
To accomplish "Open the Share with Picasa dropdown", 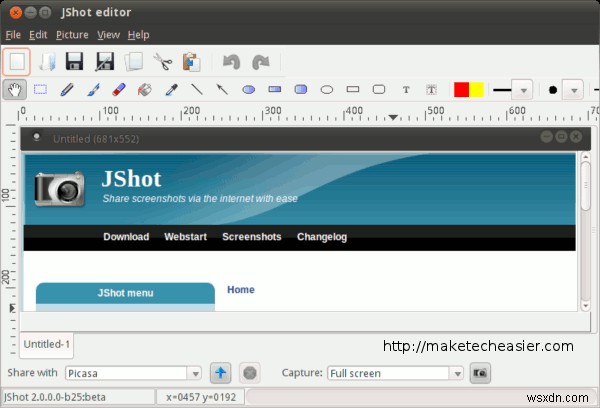I will tap(133, 373).
